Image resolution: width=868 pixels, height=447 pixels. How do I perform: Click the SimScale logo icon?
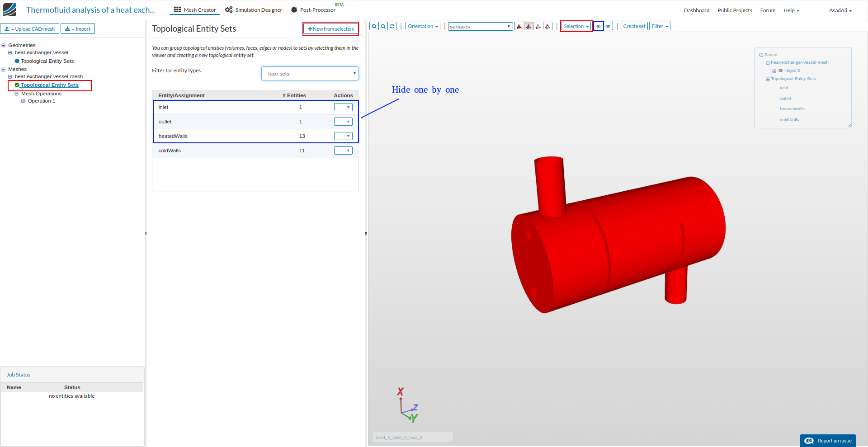9,9
